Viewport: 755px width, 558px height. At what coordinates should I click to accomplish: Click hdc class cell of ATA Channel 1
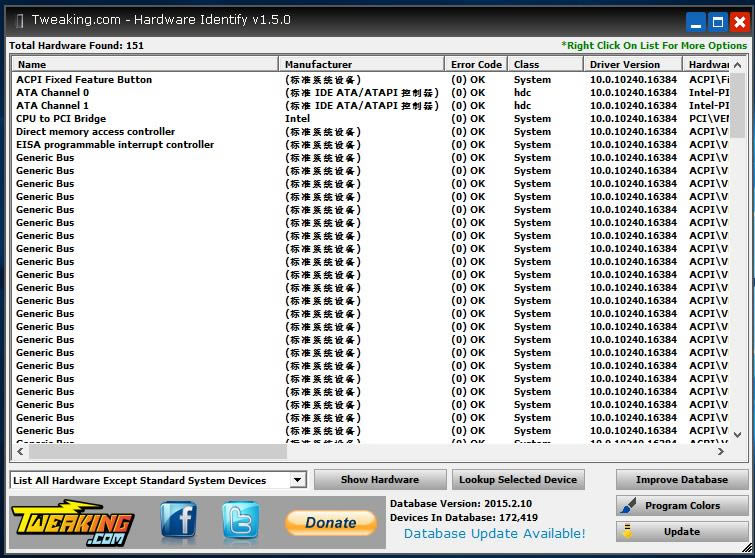pyautogui.click(x=522, y=105)
